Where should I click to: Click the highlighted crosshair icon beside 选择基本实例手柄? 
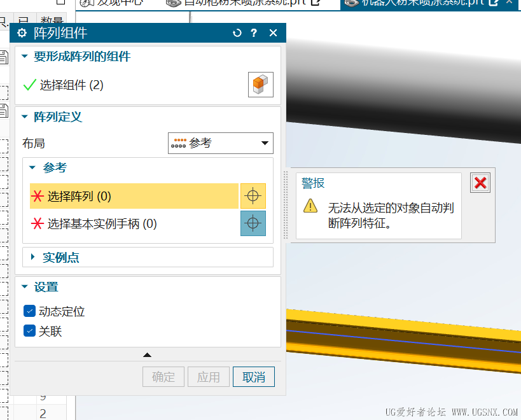click(x=253, y=223)
